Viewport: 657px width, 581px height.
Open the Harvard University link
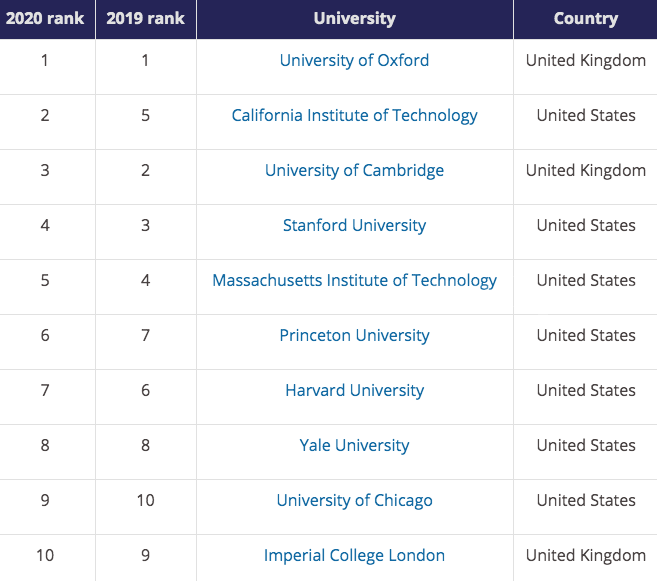(x=354, y=390)
